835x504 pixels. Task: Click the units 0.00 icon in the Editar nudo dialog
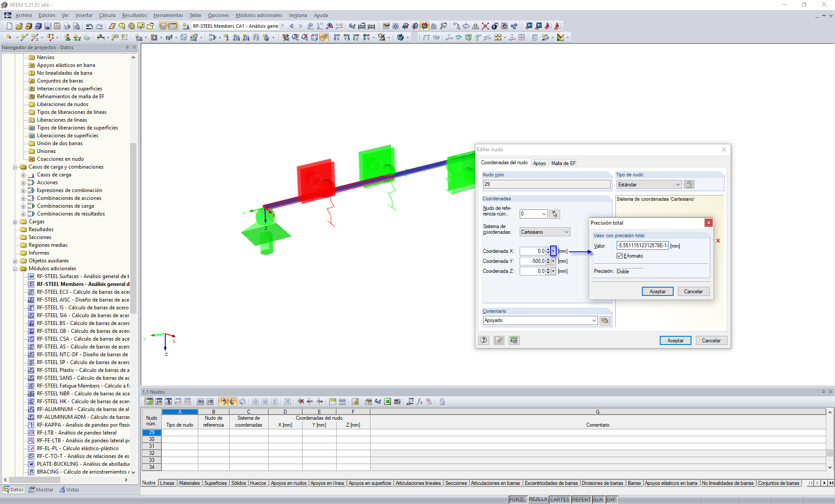(514, 341)
